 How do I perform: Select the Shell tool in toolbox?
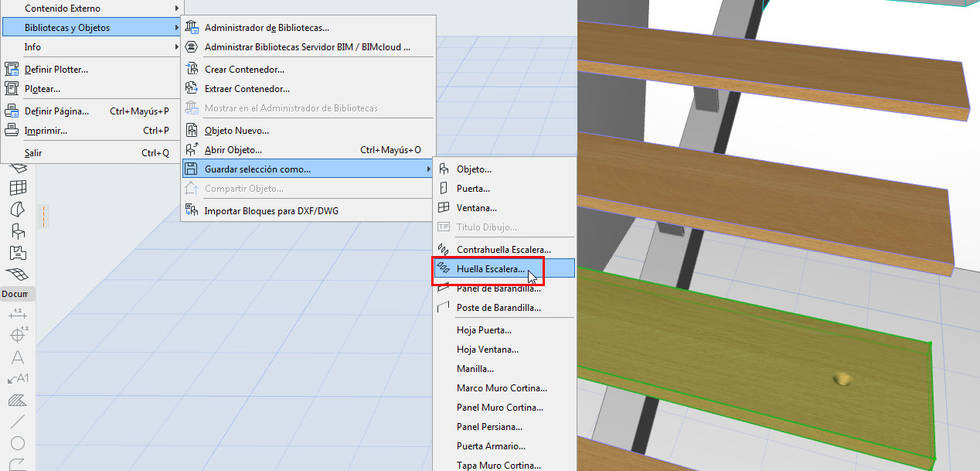pyautogui.click(x=18, y=210)
